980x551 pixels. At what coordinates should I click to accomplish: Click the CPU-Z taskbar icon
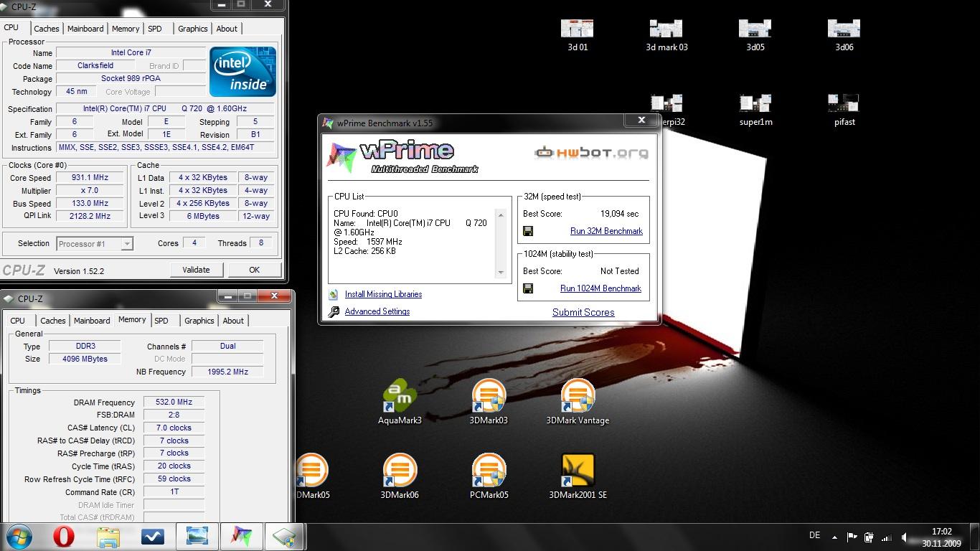tap(285, 537)
